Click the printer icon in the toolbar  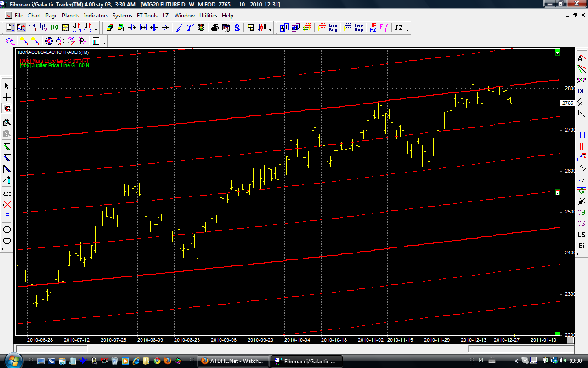215,28
